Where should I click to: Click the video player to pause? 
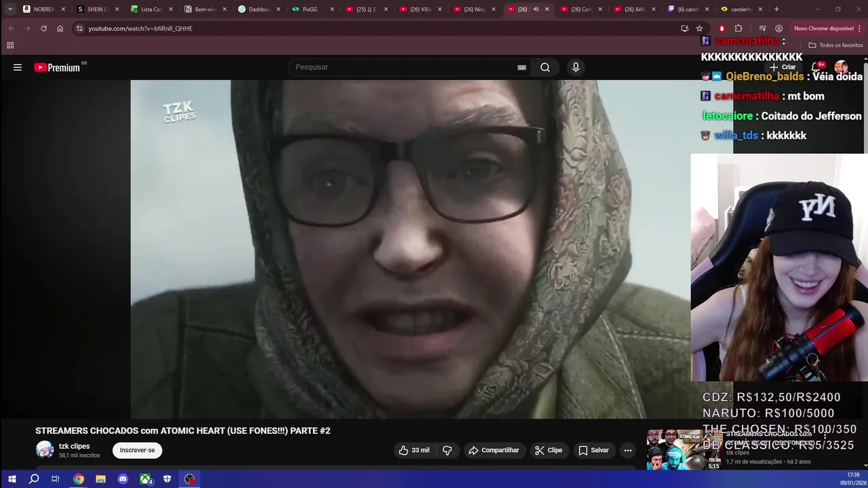tap(410, 249)
